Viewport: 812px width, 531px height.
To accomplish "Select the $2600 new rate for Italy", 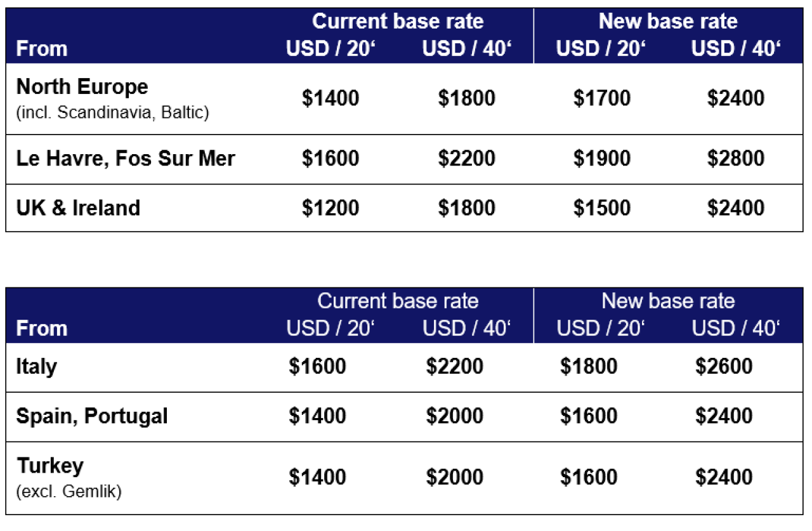I will pos(724,366).
